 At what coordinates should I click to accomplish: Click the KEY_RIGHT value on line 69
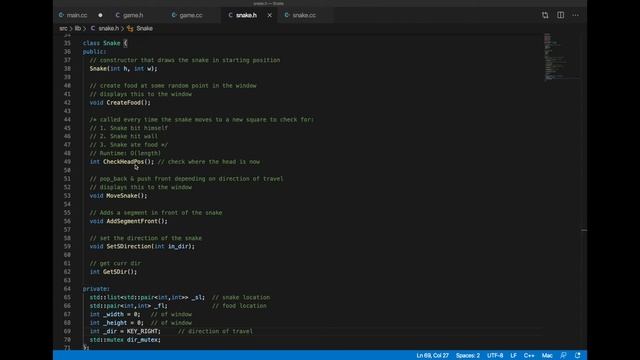pyautogui.click(x=142, y=331)
